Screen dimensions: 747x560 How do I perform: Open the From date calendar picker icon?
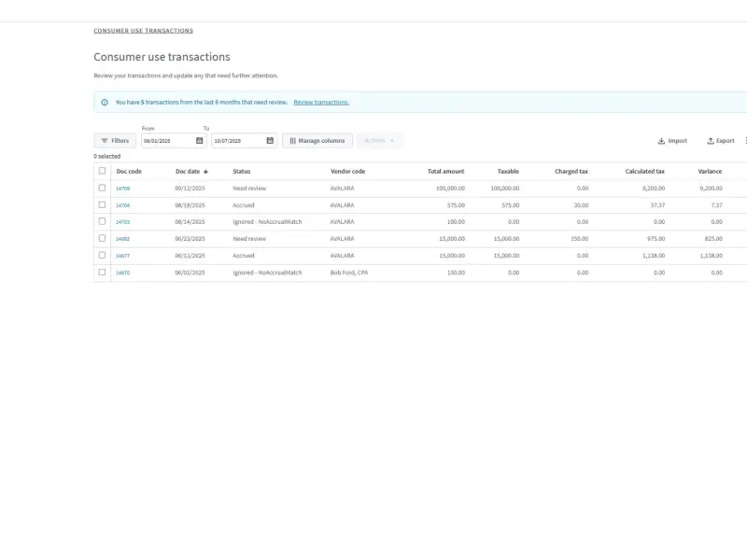pos(200,141)
